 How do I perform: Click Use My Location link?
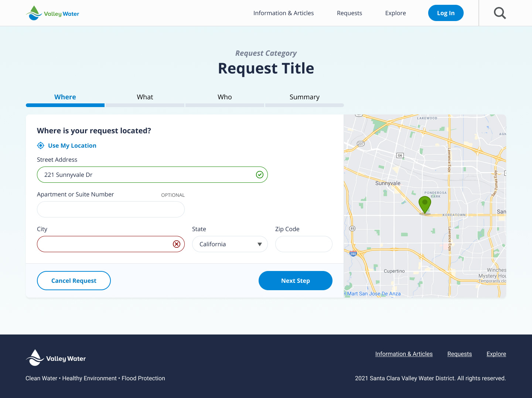coord(72,145)
